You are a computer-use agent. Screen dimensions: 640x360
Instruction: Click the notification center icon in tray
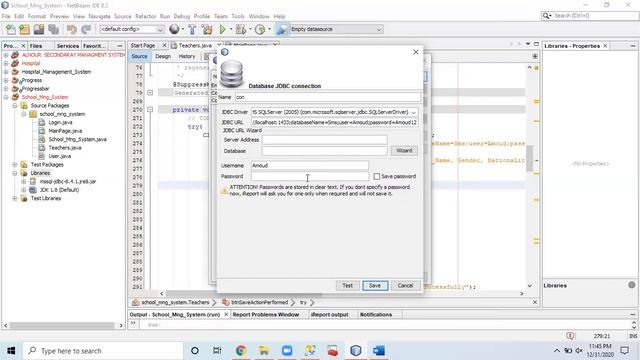624,351
